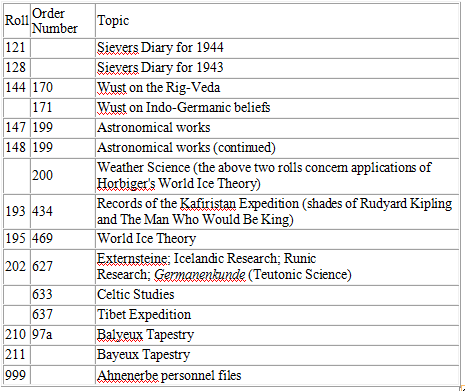Click the misspelled Balyeux Tapestry text

[x=145, y=335]
